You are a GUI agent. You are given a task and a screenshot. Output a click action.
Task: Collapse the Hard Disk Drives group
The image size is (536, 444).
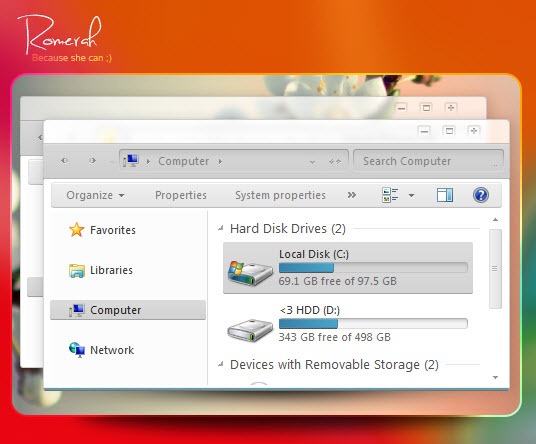(x=221, y=228)
